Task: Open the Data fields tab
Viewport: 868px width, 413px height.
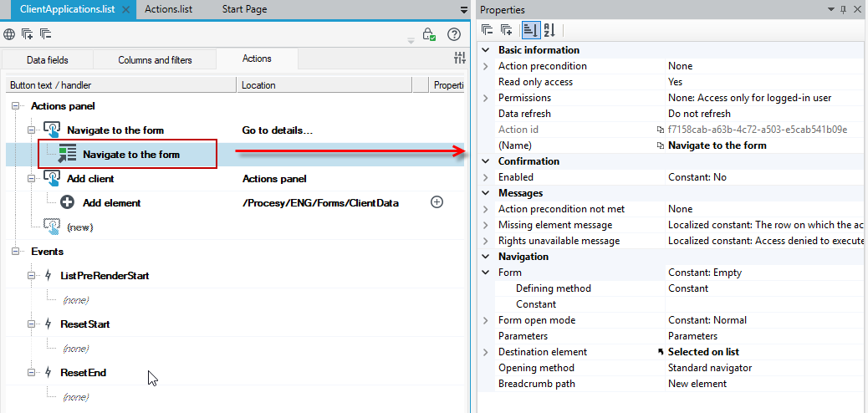Action: tap(48, 59)
